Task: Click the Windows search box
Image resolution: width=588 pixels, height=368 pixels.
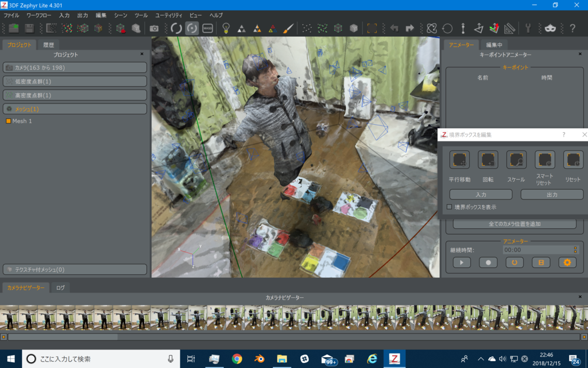Action: tap(101, 359)
